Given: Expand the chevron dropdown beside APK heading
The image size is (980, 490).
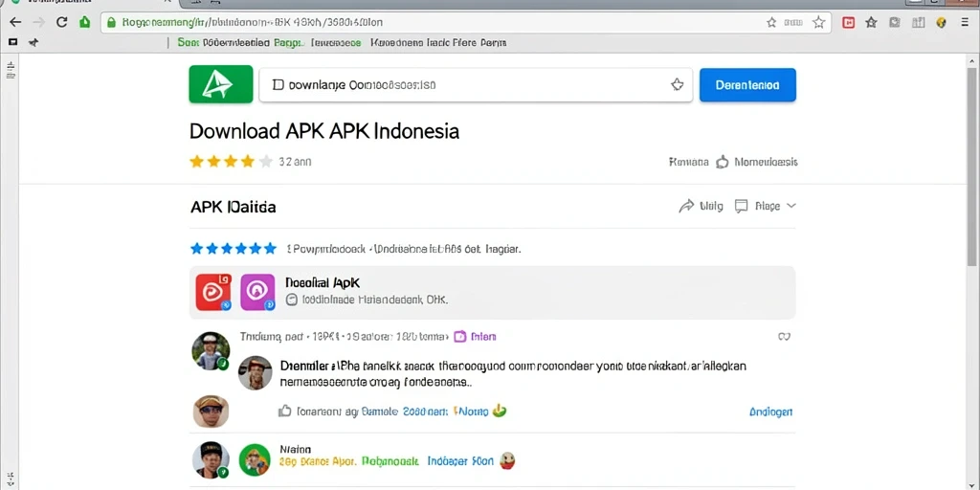Looking at the screenshot, I should click(x=791, y=206).
